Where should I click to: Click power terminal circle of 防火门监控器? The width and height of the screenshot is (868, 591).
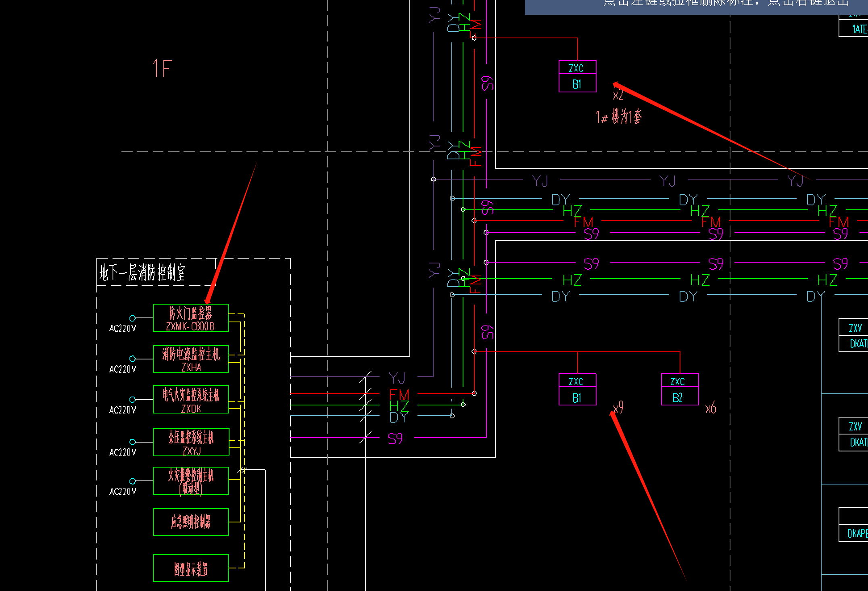[132, 318]
